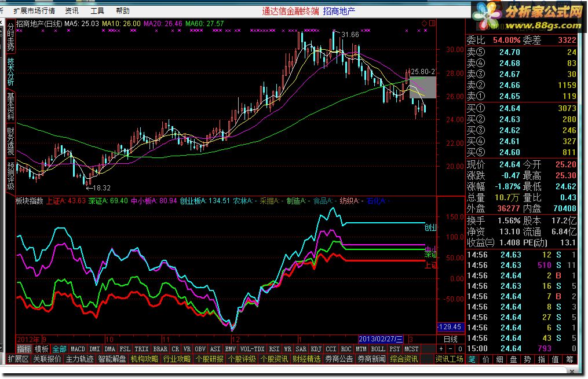Click the minus zoom button near 日线
The width and height of the screenshot is (588, 379).
(450, 349)
